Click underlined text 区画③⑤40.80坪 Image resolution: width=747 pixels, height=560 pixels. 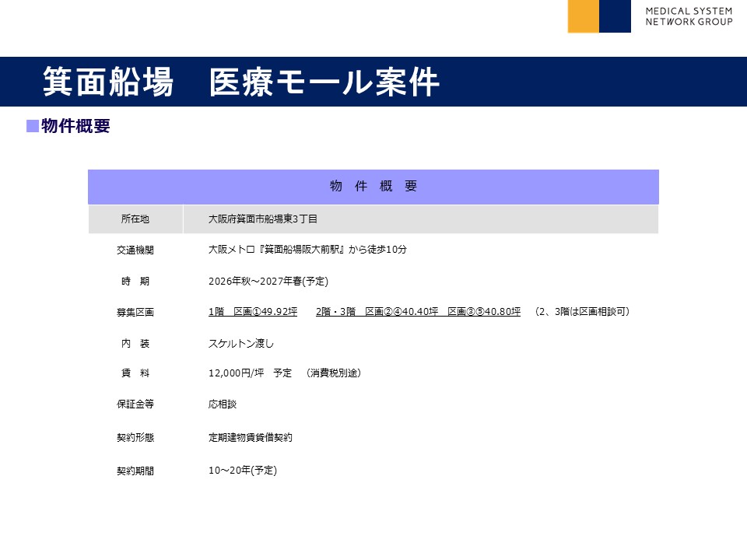click(x=484, y=312)
